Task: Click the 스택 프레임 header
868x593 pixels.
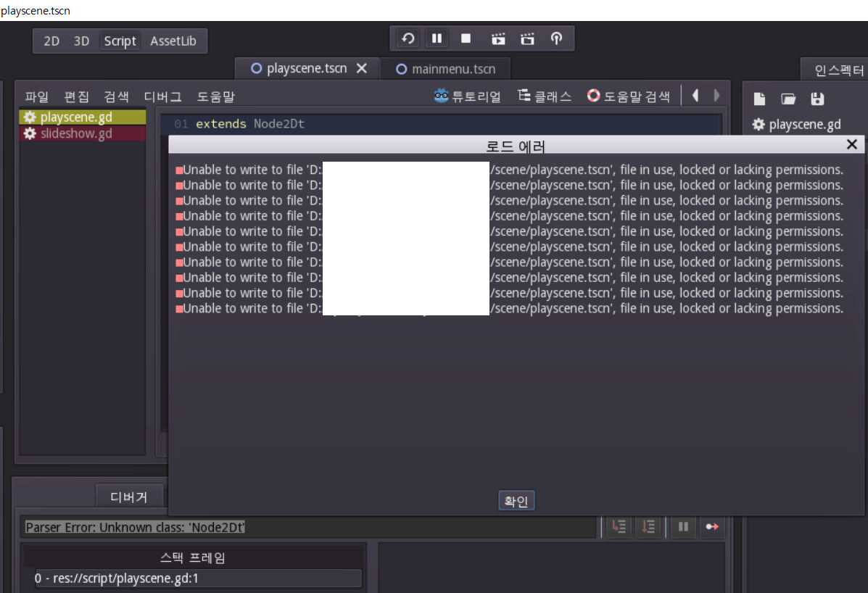Action: pos(193,557)
